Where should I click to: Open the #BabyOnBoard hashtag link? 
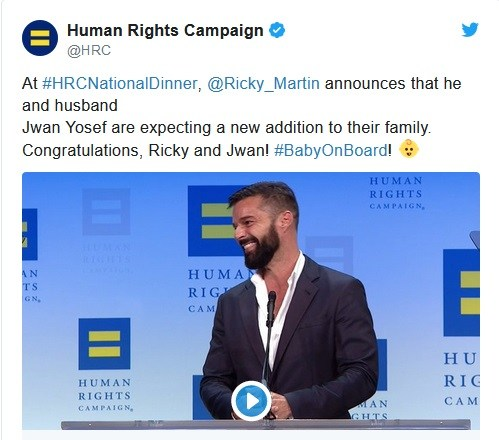point(331,150)
